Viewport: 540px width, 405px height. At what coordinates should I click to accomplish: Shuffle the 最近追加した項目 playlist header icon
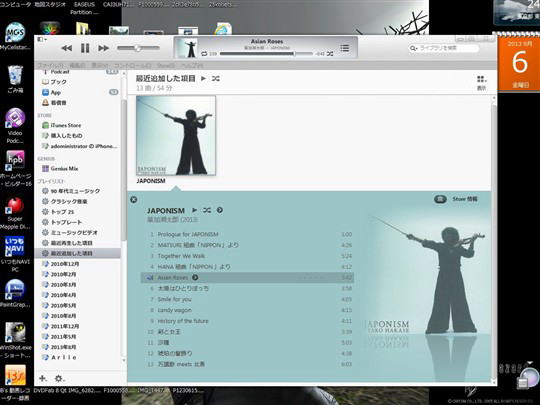(x=216, y=79)
